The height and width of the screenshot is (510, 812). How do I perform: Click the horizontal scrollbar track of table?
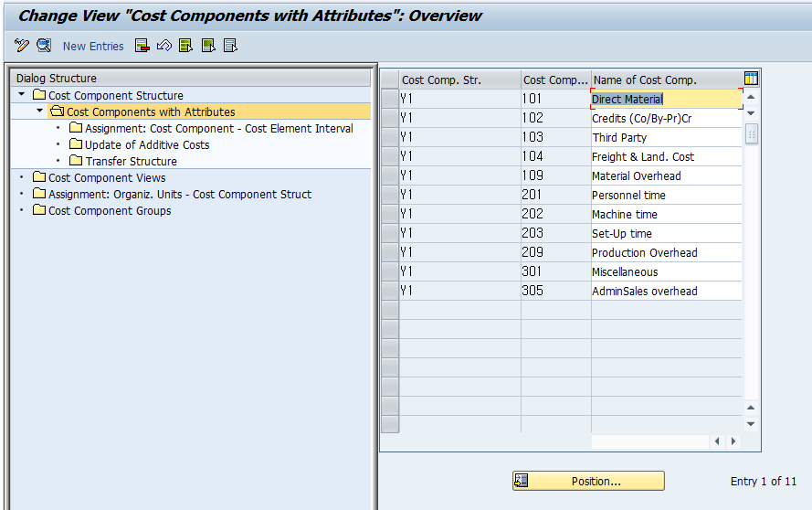tap(650, 441)
